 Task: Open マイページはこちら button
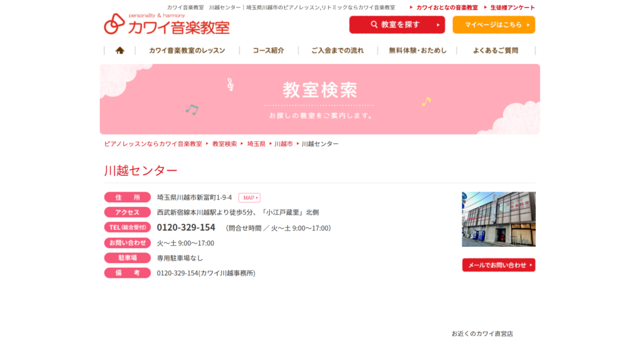click(x=494, y=25)
